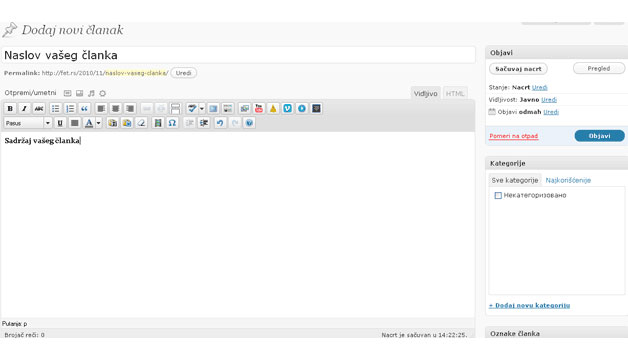Switch to the Vidljivo editor tab

tap(425, 93)
